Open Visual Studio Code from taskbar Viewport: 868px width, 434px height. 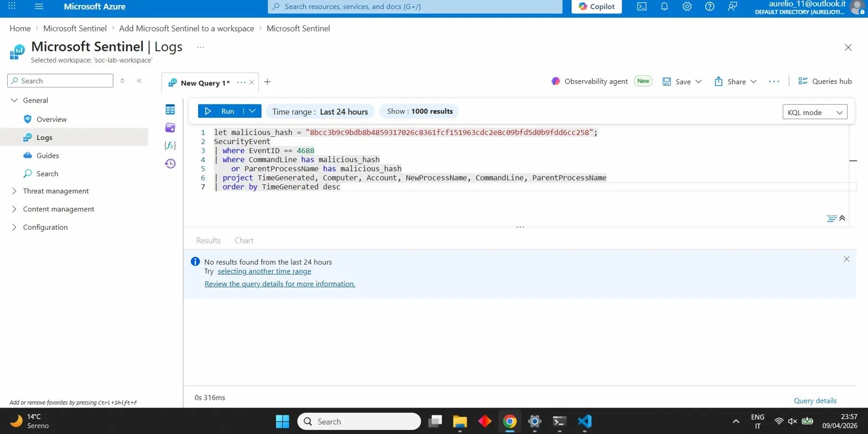coord(585,421)
